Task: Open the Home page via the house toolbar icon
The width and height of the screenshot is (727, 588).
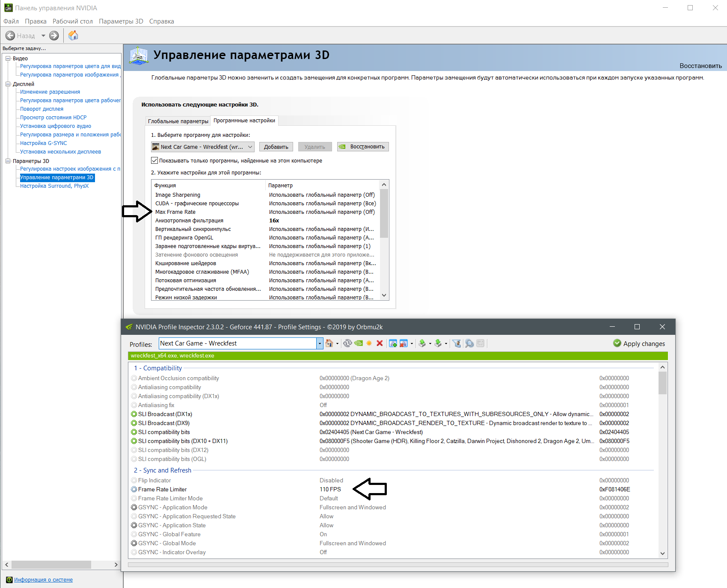Action: pyautogui.click(x=73, y=35)
